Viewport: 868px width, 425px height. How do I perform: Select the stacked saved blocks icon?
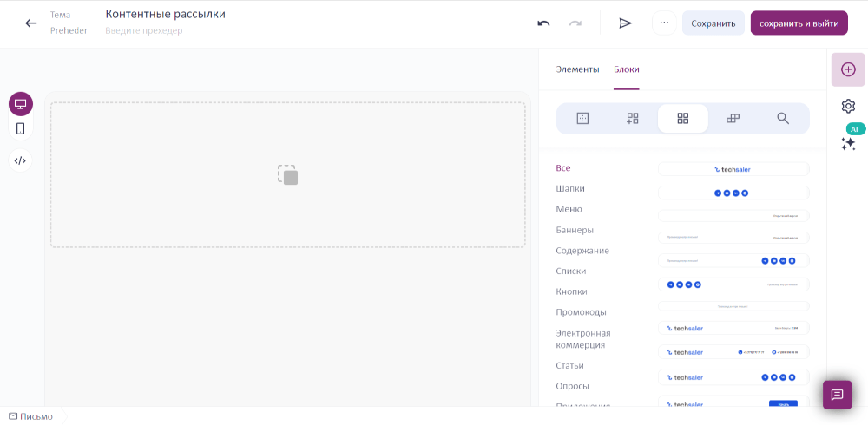733,118
